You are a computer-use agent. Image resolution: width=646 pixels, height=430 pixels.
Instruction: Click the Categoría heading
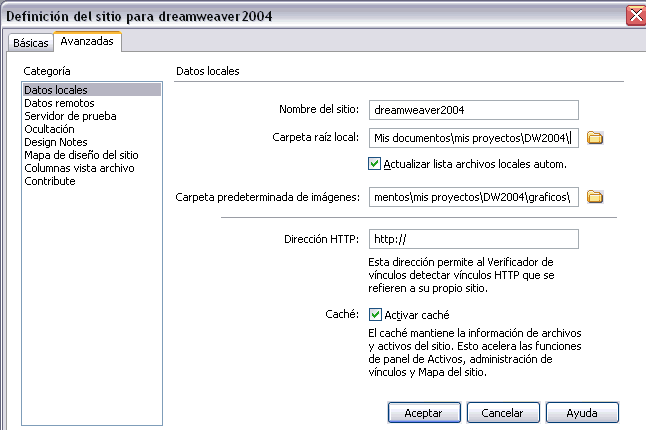47,71
